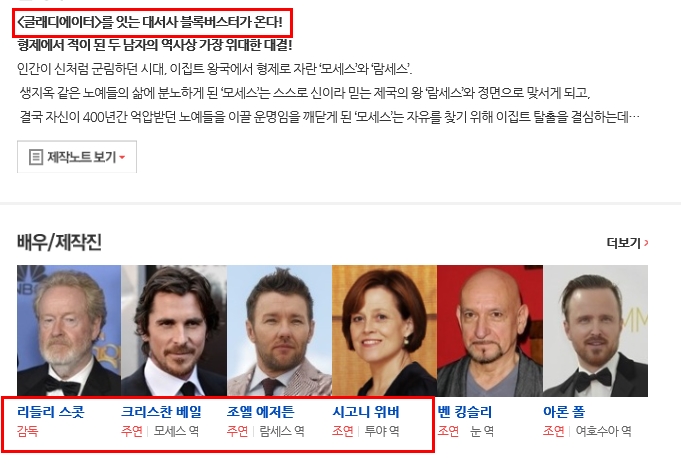Open the 제작노트 보기 dropdown button
This screenshot has height=464, width=681.
coord(77,157)
